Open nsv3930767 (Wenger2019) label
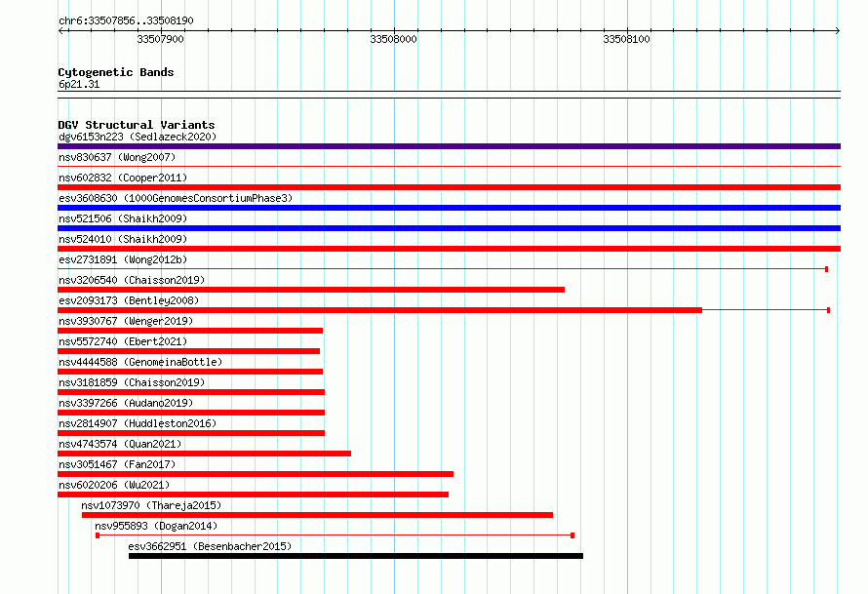The image size is (868, 594). [x=126, y=321]
